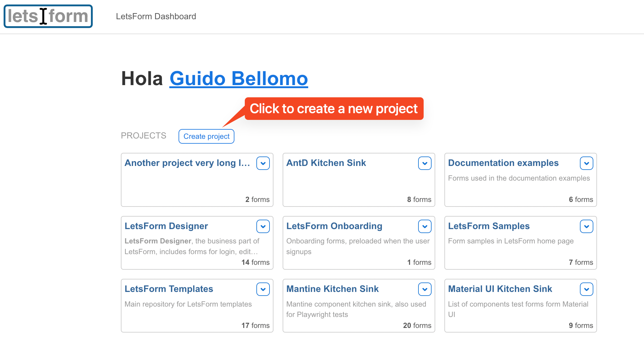
Task: Click the Create project button
Action: point(206,136)
